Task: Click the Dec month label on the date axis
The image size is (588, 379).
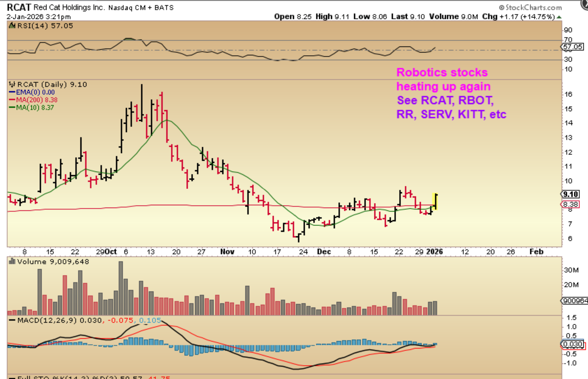Action: click(324, 252)
